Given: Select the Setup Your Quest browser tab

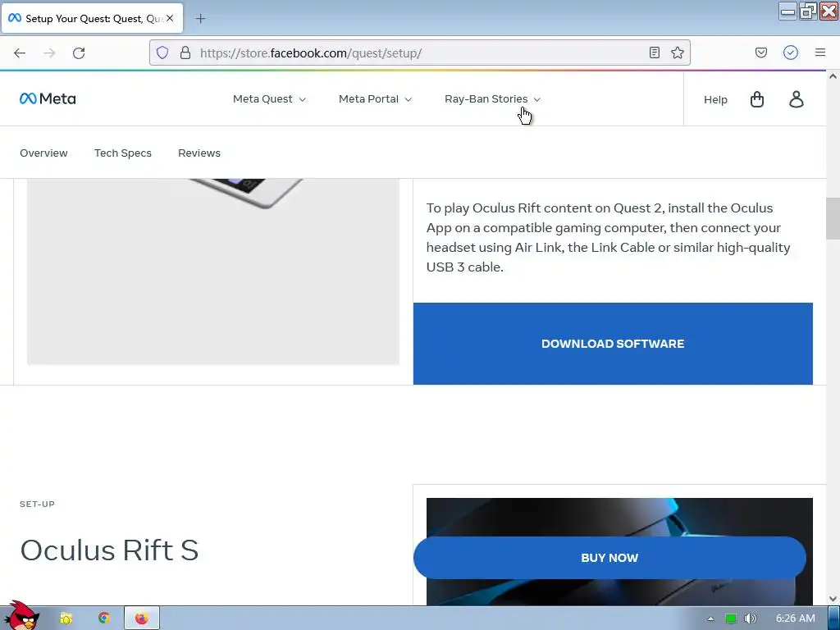Looking at the screenshot, I should 92,19.
